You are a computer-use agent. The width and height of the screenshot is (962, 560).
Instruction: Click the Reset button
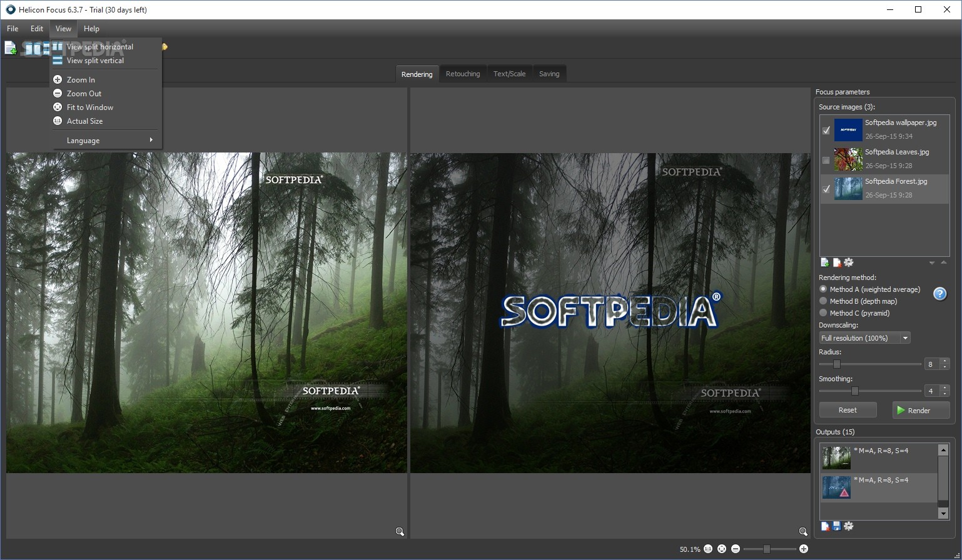pyautogui.click(x=848, y=410)
